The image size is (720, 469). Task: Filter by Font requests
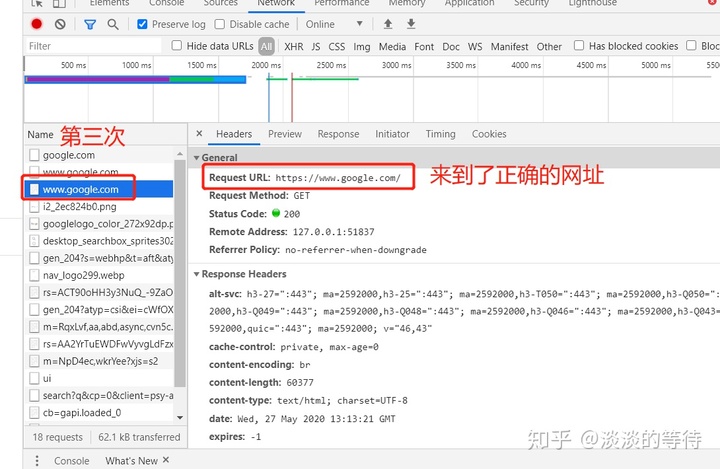point(424,46)
